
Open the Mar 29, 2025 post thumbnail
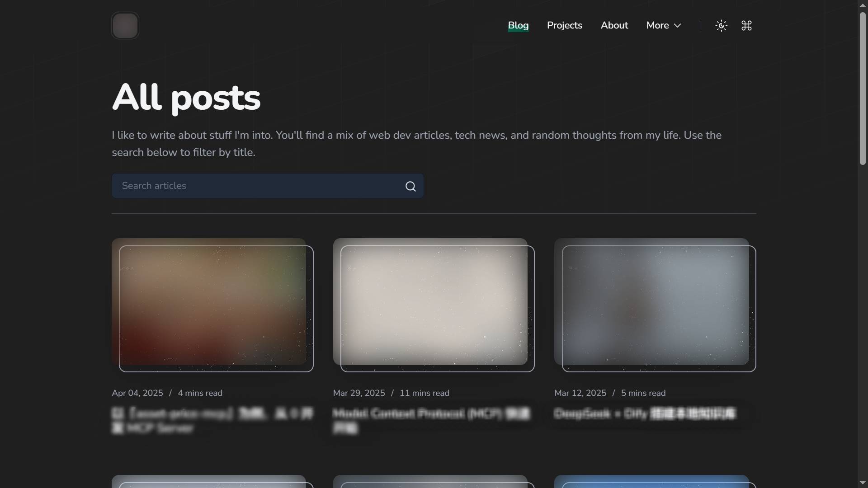(x=434, y=305)
